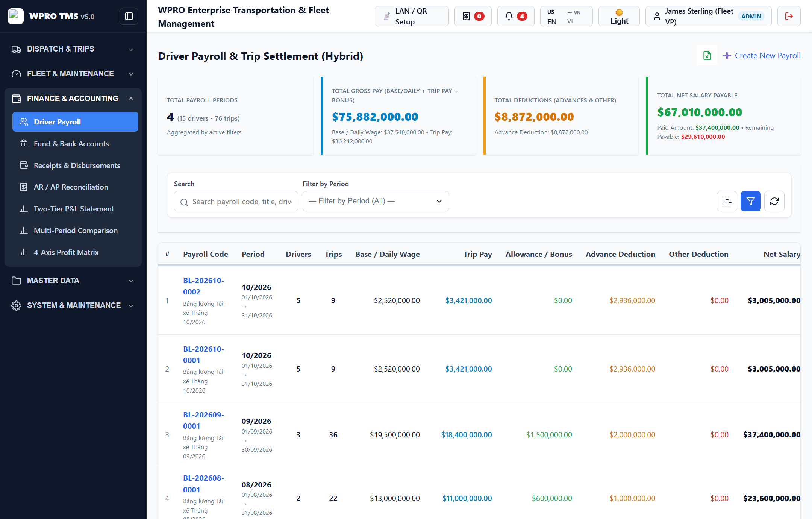812x519 pixels.
Task: Click allowance $600,000.00 cell
Action: point(552,498)
